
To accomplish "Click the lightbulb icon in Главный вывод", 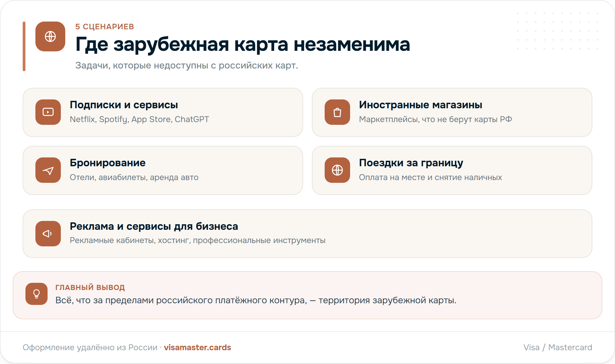I will coord(37,294).
